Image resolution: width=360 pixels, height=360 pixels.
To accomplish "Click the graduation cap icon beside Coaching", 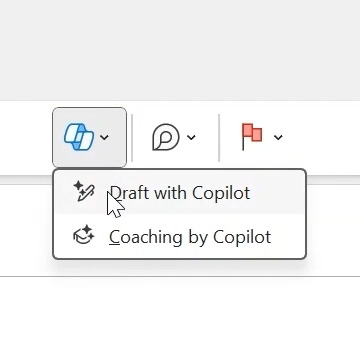I will click(84, 235).
